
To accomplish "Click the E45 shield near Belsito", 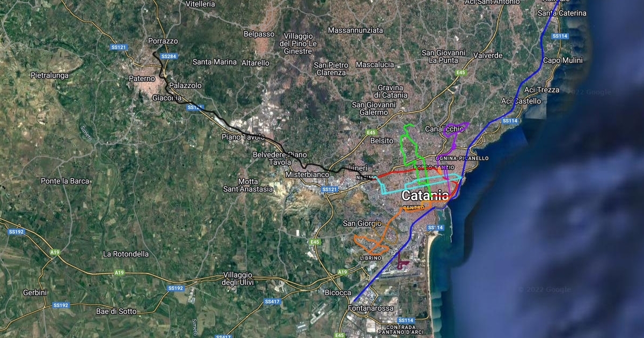I will click(371, 132).
